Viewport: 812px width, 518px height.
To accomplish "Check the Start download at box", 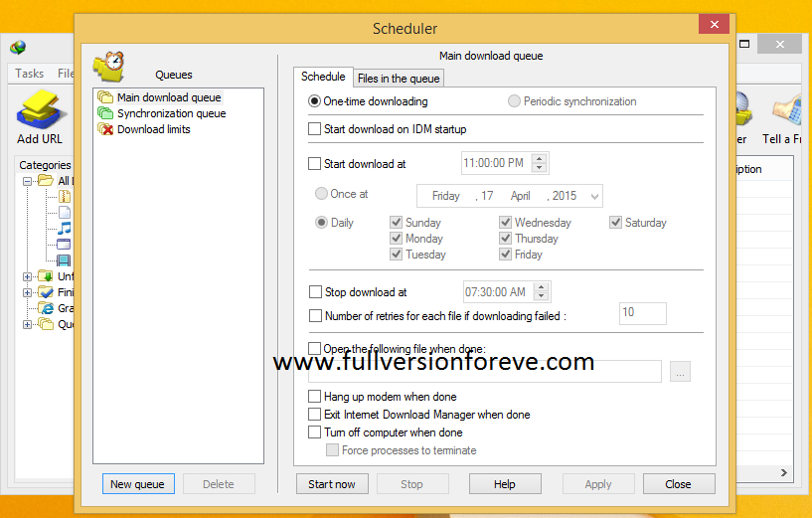I will tap(314, 164).
